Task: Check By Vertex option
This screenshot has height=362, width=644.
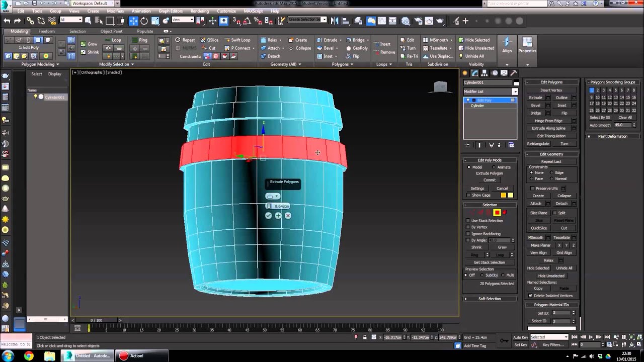Action: tap(468, 227)
